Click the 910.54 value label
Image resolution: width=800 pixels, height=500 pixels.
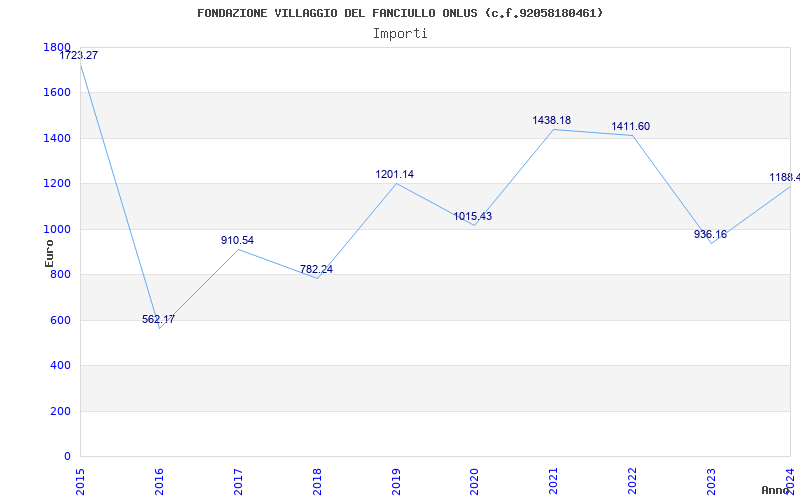click(x=237, y=240)
